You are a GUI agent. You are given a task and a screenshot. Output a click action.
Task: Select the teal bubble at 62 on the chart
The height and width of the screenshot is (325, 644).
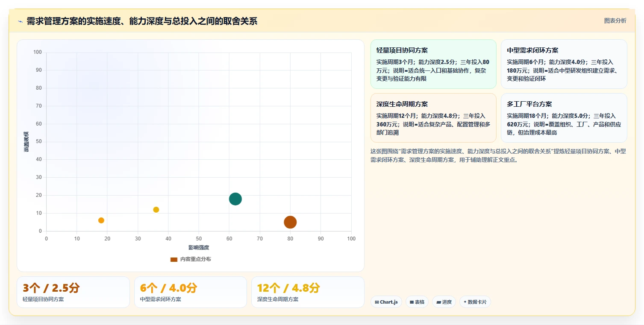(x=235, y=199)
